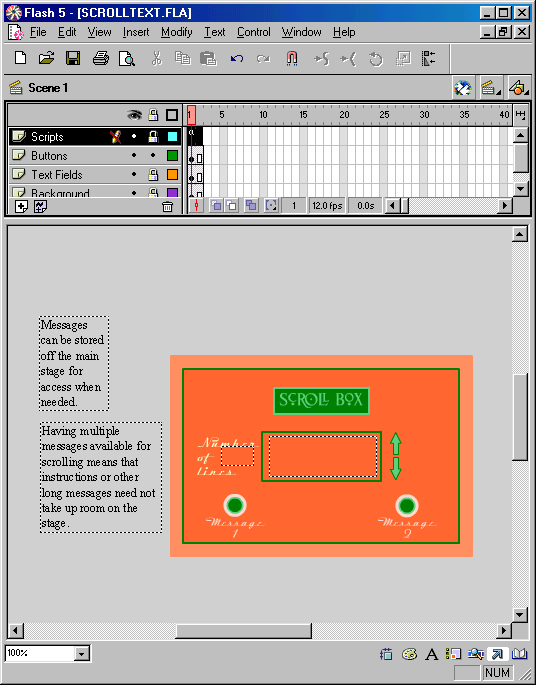Toggle lock on Text Fields layer

[153, 175]
